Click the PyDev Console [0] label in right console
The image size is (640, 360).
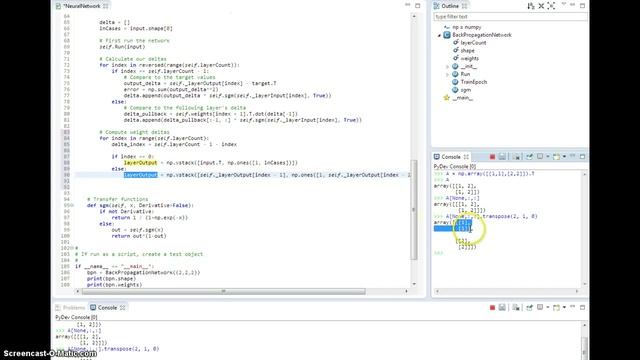coord(454,167)
